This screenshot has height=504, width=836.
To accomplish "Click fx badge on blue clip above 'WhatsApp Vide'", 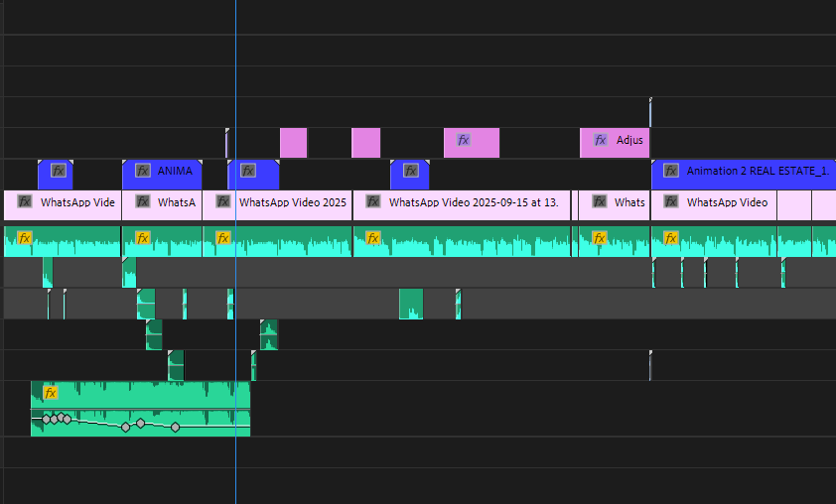I will (59, 171).
